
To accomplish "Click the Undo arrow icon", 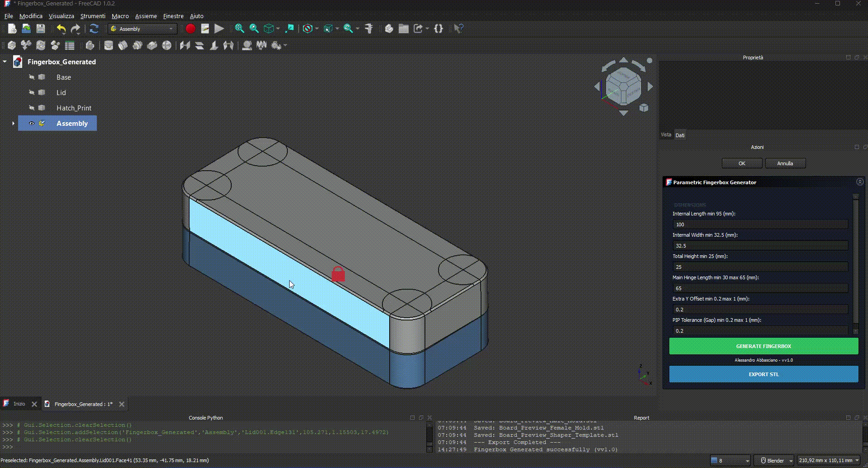I will coord(61,29).
